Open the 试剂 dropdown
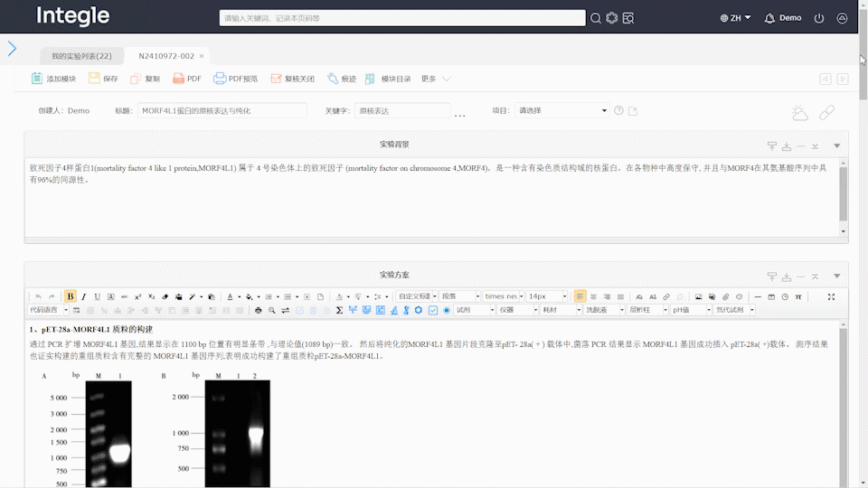 [475, 310]
